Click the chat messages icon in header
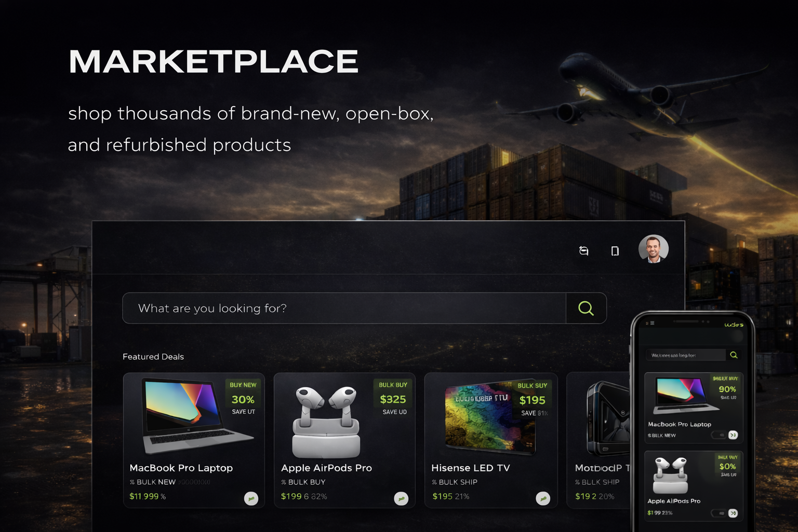The width and height of the screenshot is (798, 532). (x=584, y=251)
